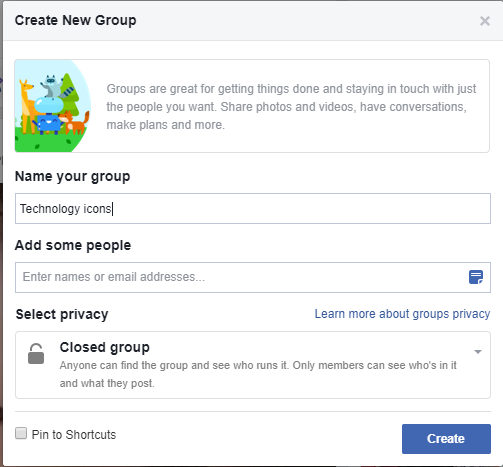Screen dimensions: 503x467
Task: Close the Create New Group dialog
Action: 485,21
